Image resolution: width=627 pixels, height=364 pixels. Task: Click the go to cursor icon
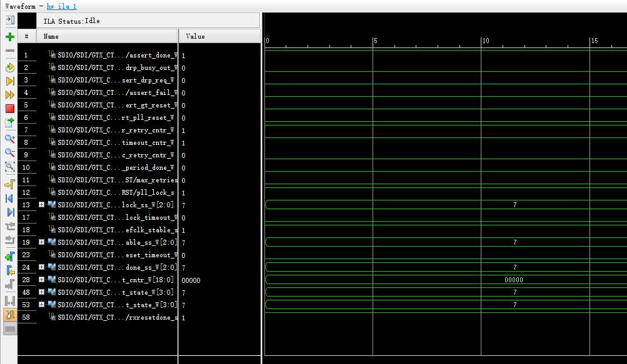click(x=10, y=184)
